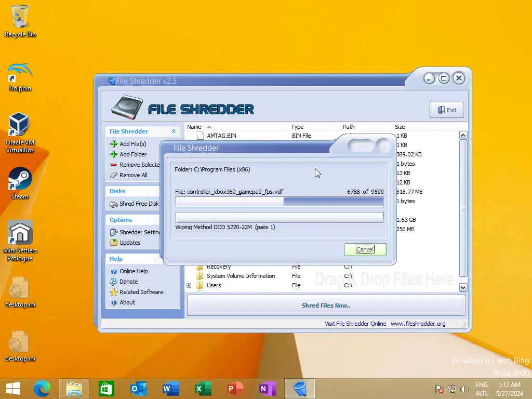
Task: Open Online Help icon
Action: coord(114,271)
